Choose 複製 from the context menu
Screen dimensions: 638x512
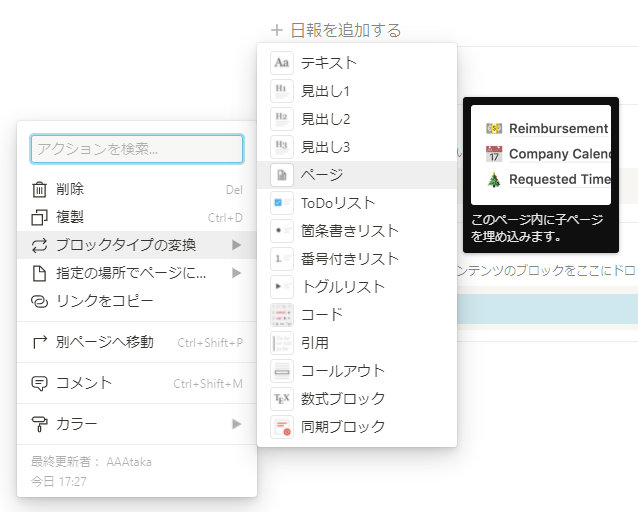pyautogui.click(x=137, y=217)
